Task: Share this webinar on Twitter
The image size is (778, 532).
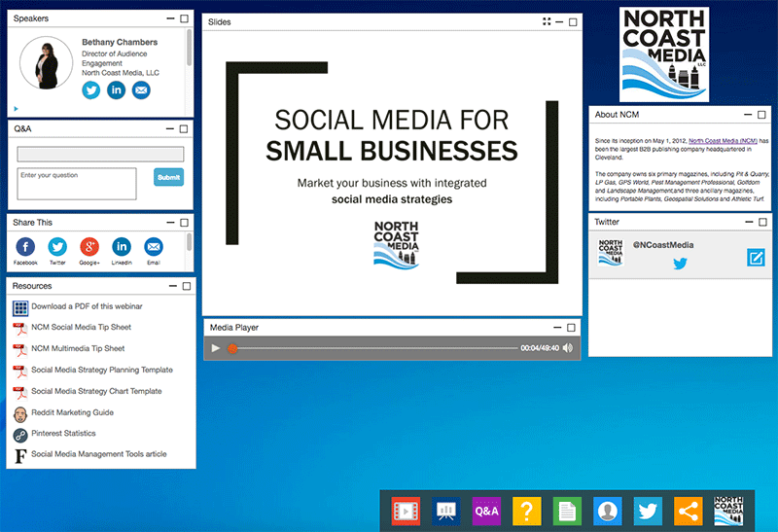Action: (x=57, y=247)
